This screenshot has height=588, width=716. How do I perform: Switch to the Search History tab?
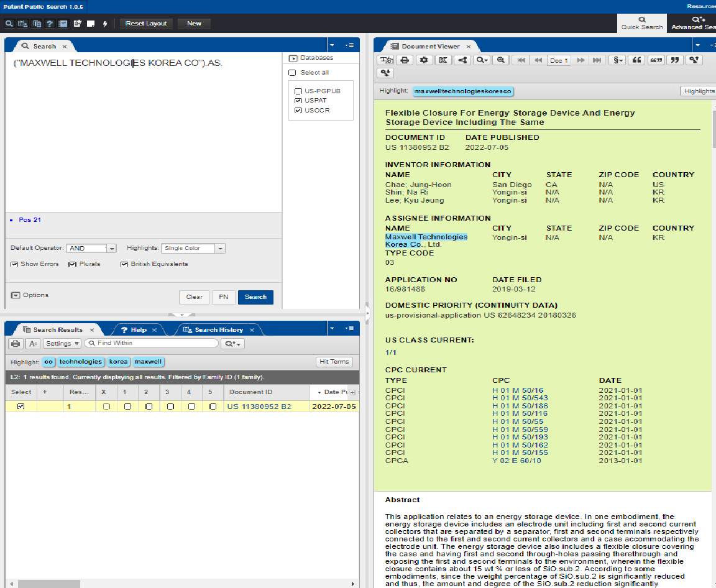coord(218,329)
